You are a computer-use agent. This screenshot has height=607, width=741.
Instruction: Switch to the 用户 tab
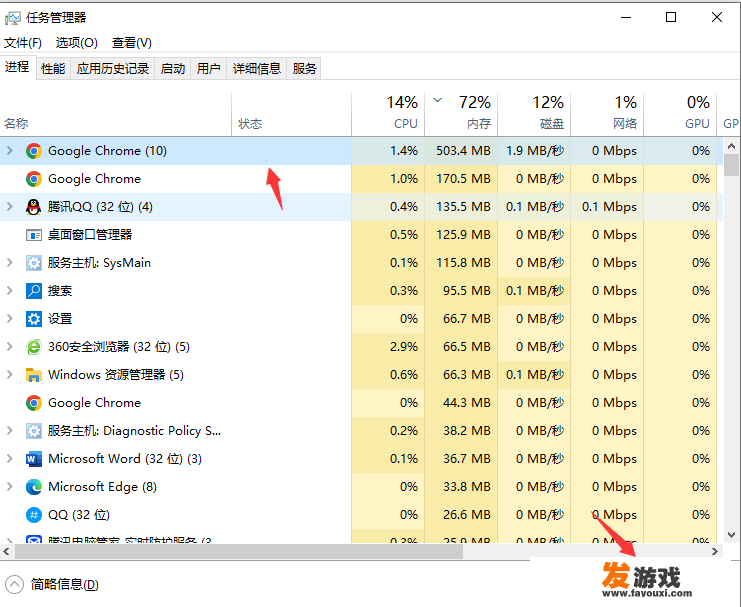pos(208,69)
